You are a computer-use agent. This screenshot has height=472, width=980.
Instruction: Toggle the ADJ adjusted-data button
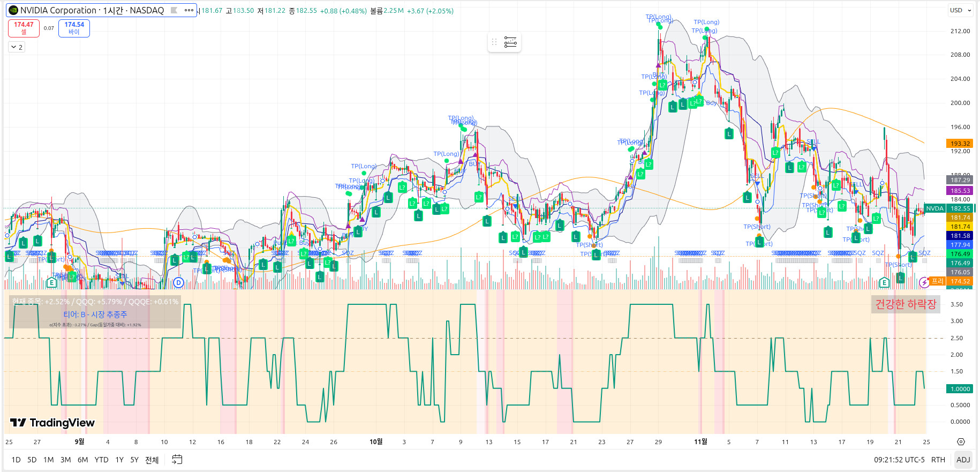tap(963, 460)
